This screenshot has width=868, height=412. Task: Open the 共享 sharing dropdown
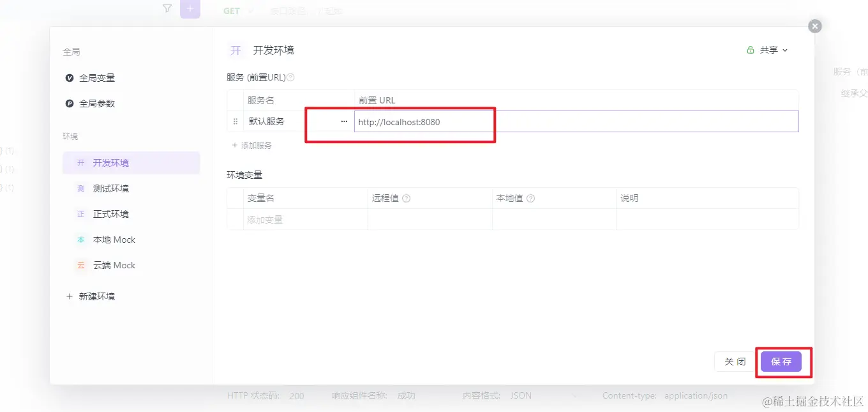pyautogui.click(x=768, y=50)
